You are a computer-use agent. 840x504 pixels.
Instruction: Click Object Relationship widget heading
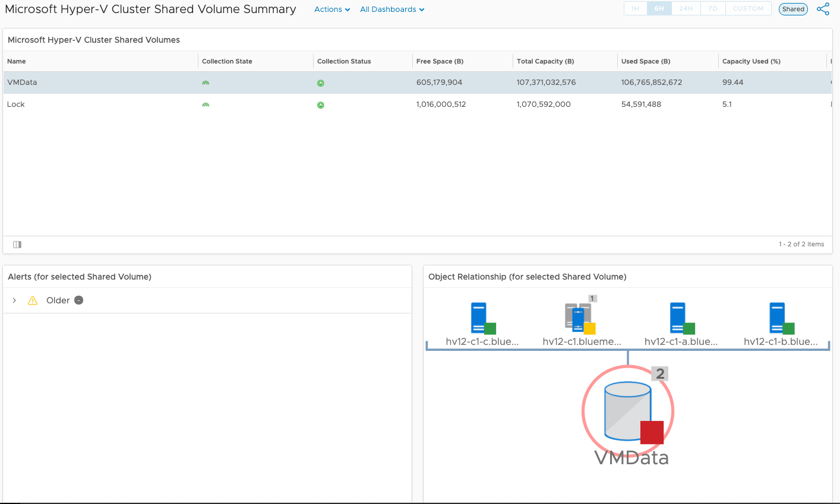coord(528,277)
